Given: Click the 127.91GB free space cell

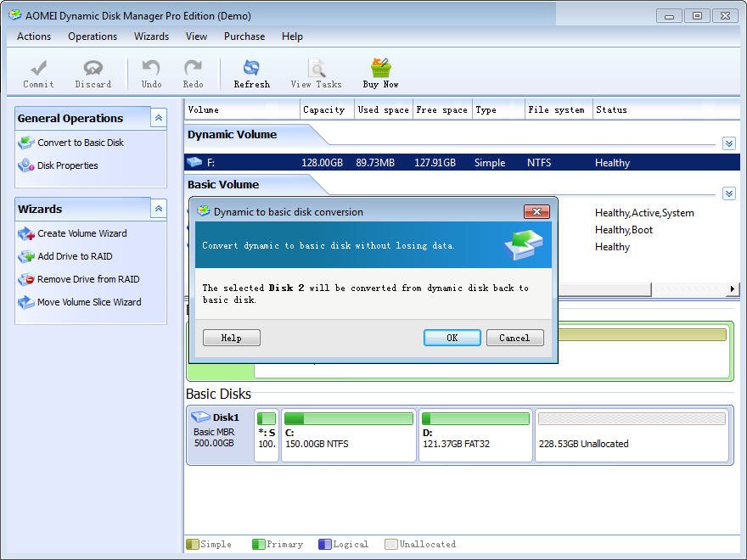Looking at the screenshot, I should [x=435, y=162].
